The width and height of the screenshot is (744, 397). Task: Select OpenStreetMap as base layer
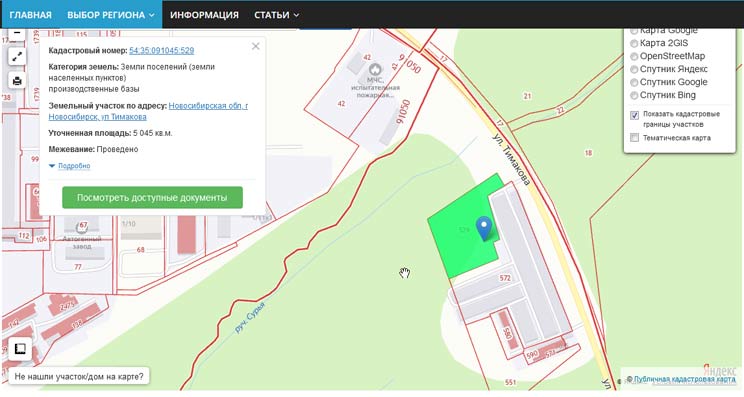click(634, 56)
